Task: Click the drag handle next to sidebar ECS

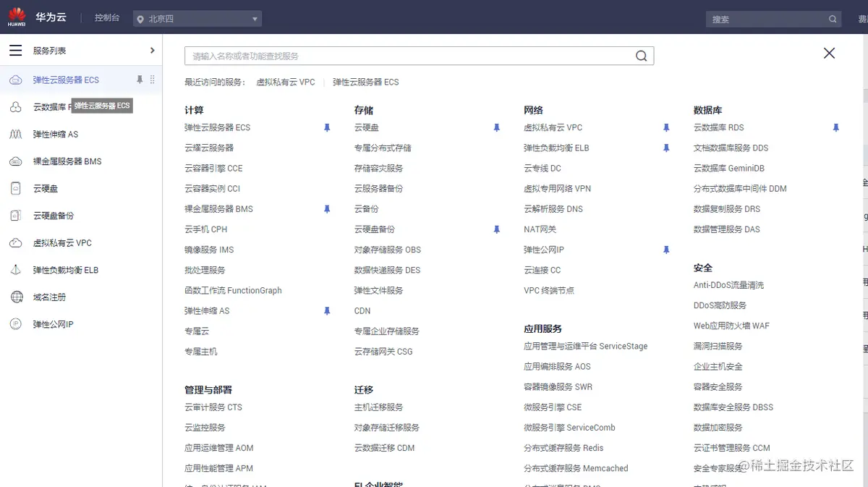Action: click(x=152, y=80)
